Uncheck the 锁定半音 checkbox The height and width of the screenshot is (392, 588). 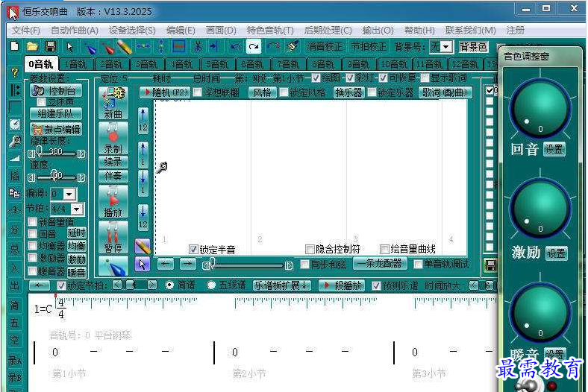[193, 249]
